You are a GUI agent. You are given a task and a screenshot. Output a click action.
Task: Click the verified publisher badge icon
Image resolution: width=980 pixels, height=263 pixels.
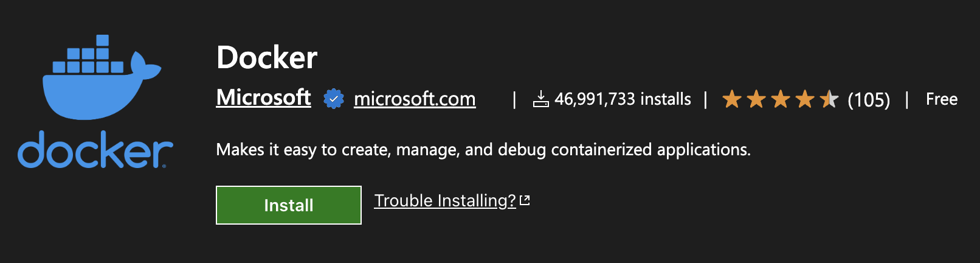coord(333,99)
